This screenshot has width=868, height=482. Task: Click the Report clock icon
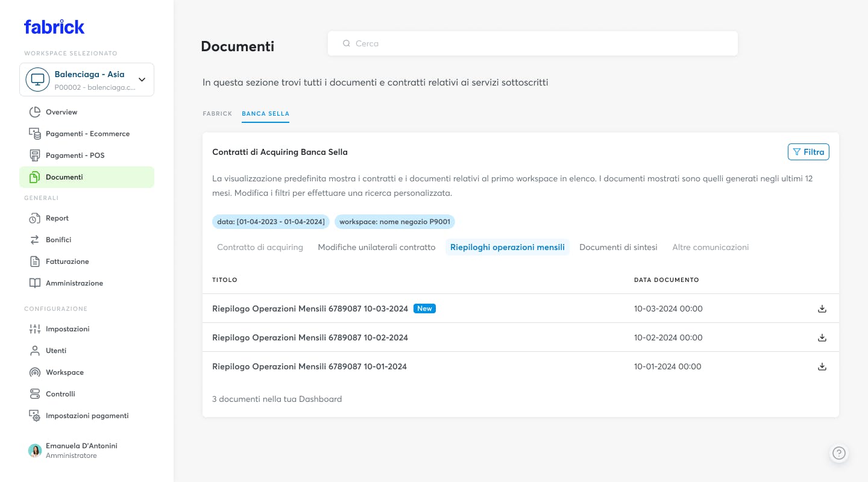point(35,218)
